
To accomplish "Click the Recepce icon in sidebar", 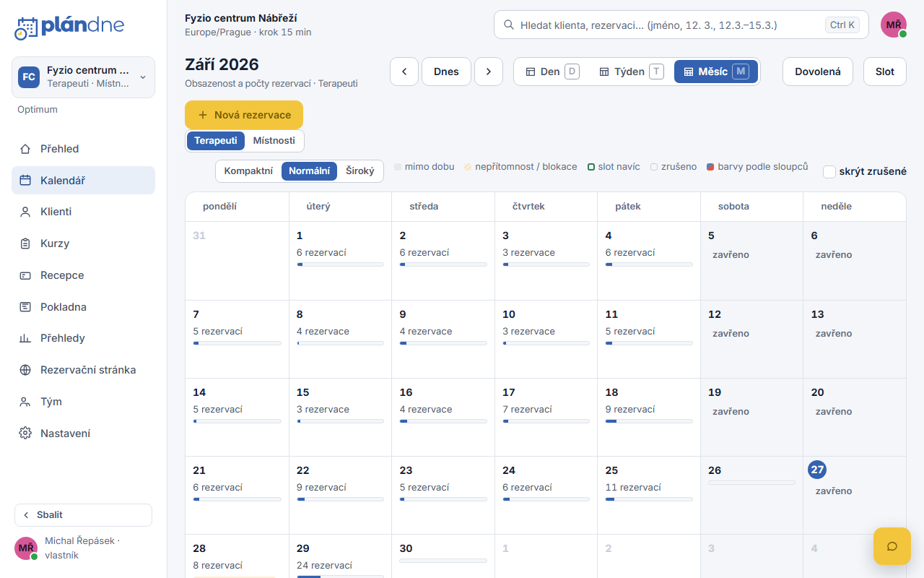I will click(25, 275).
